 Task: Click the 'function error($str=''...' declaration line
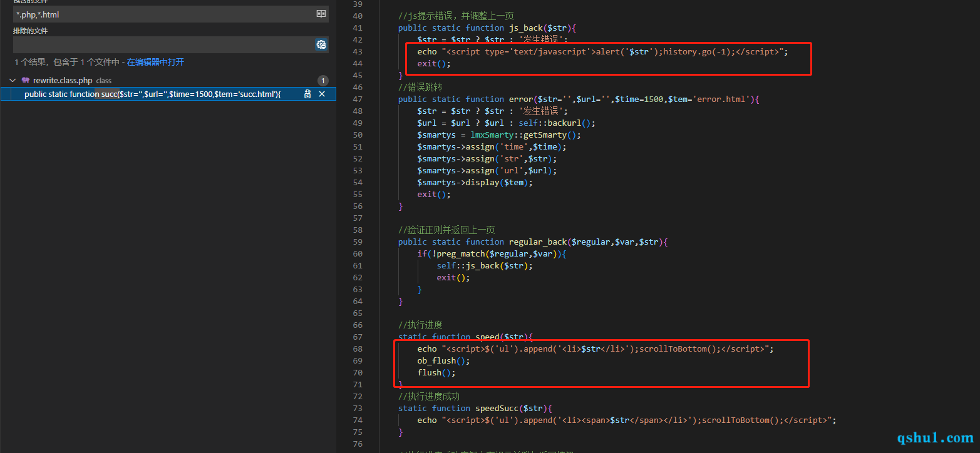pos(579,99)
